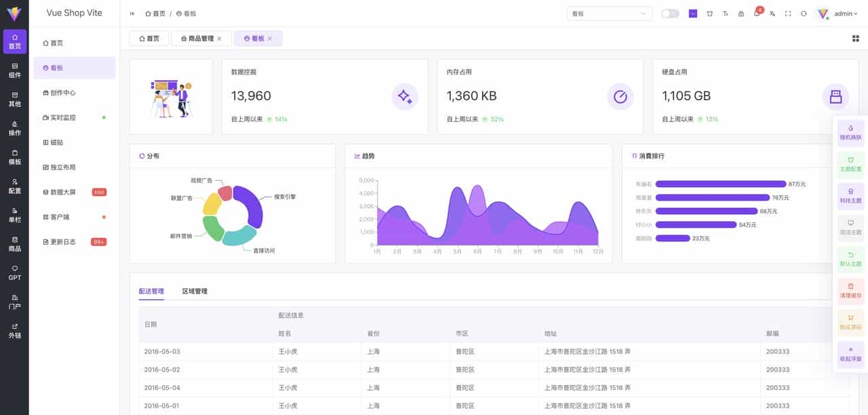Open the 看板 search combo box
Screen dimensions: 868x415
609,13
